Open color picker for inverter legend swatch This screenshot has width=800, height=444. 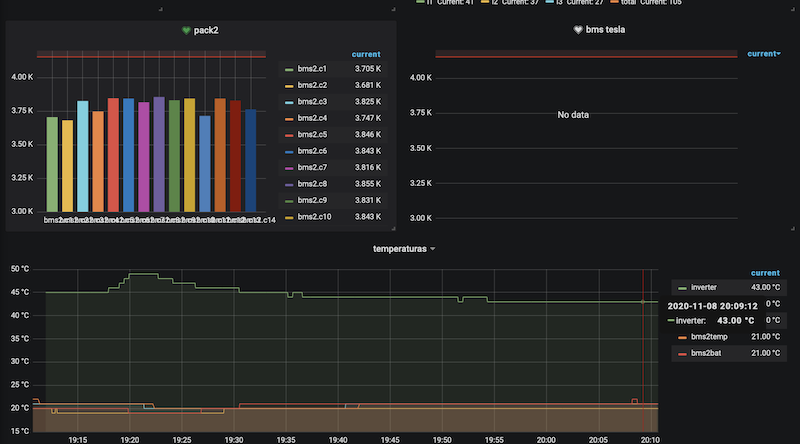(682, 288)
